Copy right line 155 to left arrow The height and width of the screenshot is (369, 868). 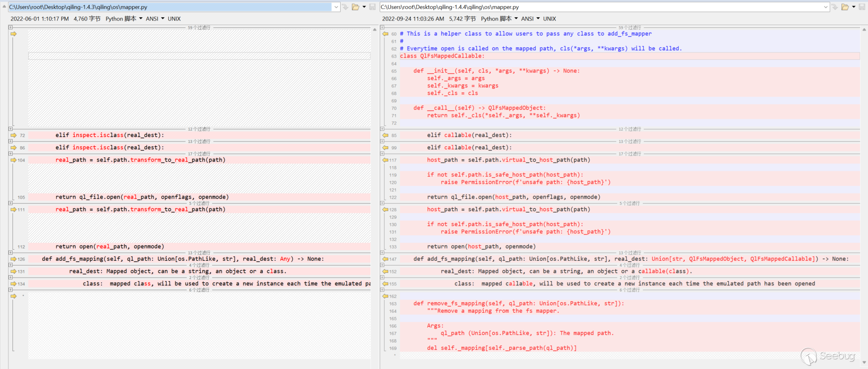click(x=385, y=284)
